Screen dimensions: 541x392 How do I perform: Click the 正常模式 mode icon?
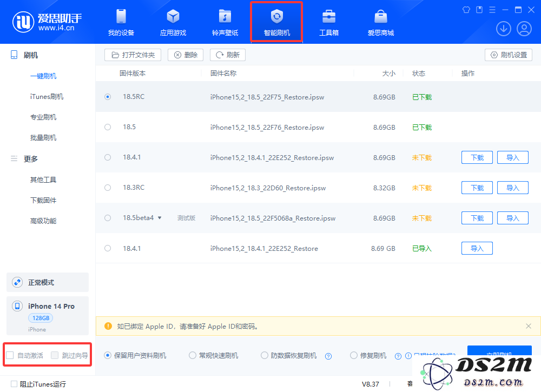tap(17, 282)
